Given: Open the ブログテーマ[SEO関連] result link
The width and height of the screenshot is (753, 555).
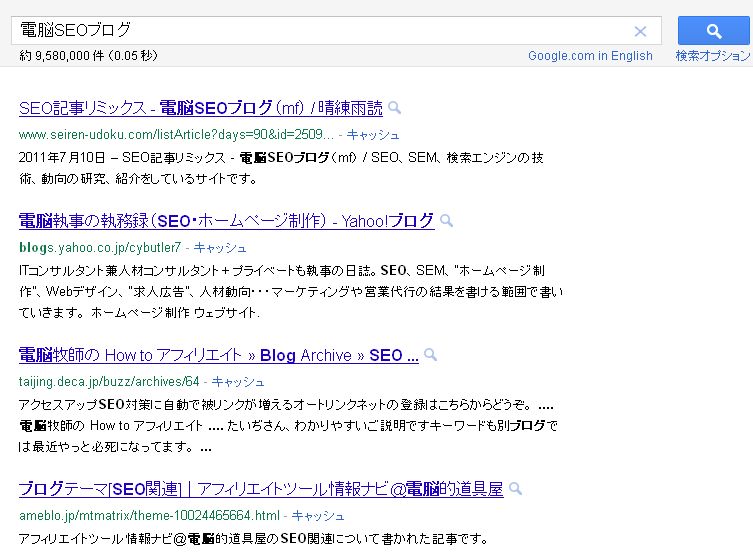Looking at the screenshot, I should 261,489.
